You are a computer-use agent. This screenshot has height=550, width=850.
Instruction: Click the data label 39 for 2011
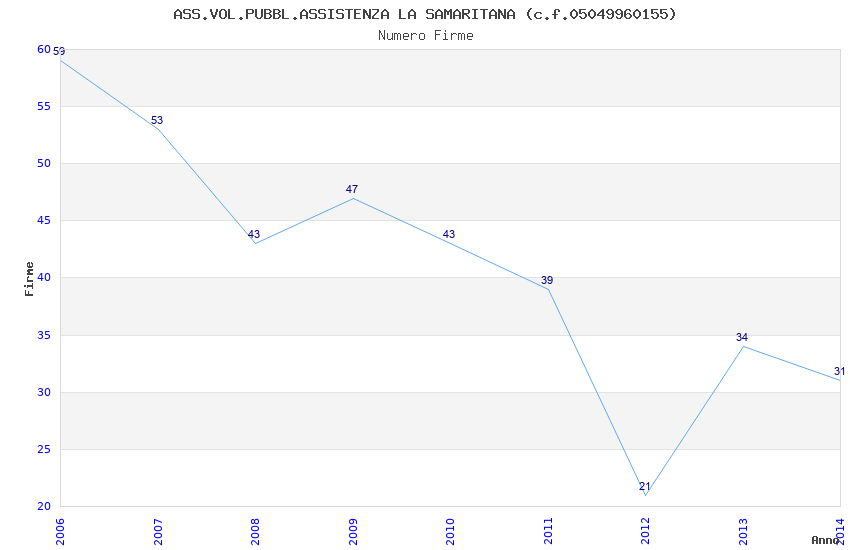click(547, 281)
